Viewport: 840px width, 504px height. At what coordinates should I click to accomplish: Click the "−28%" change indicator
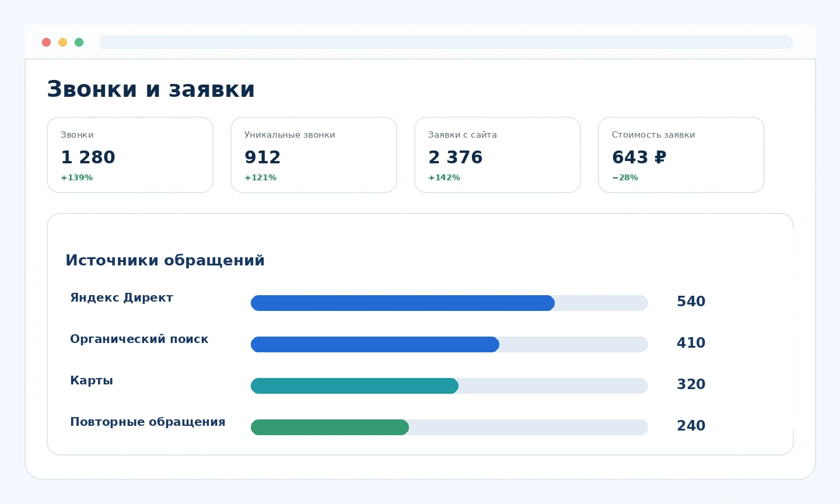pos(625,177)
